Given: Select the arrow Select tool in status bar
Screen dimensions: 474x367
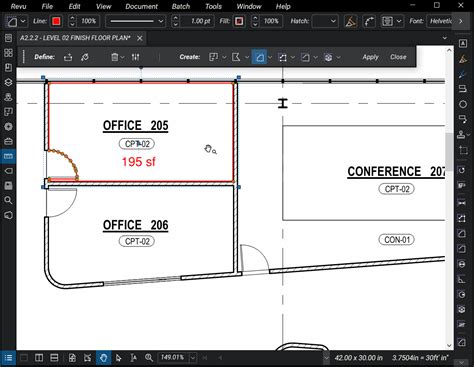Looking at the screenshot, I should (118, 358).
